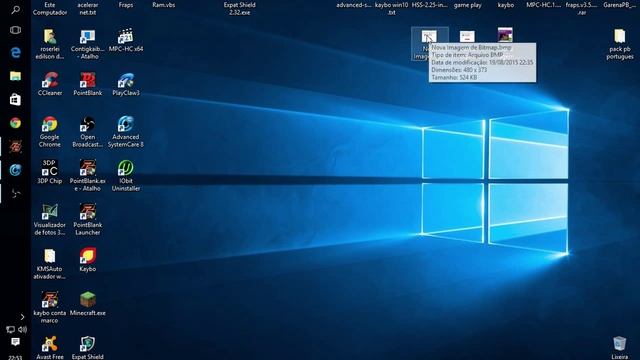Select the CCleaner desktop shortcut
640x360 pixels.
coord(50,84)
